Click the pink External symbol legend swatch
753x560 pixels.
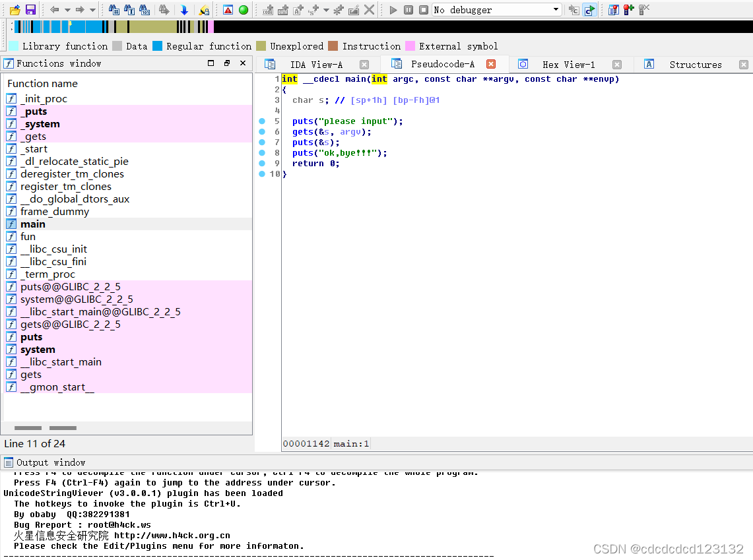click(x=410, y=46)
